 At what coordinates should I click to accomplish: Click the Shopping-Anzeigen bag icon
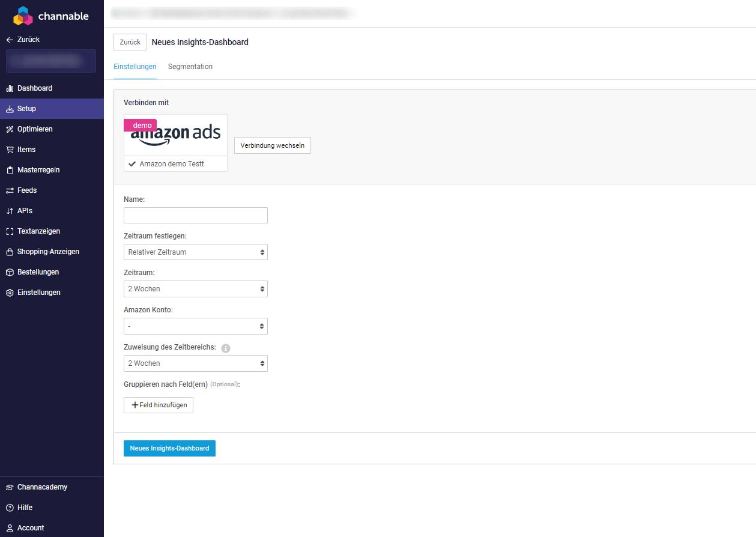[x=10, y=252]
